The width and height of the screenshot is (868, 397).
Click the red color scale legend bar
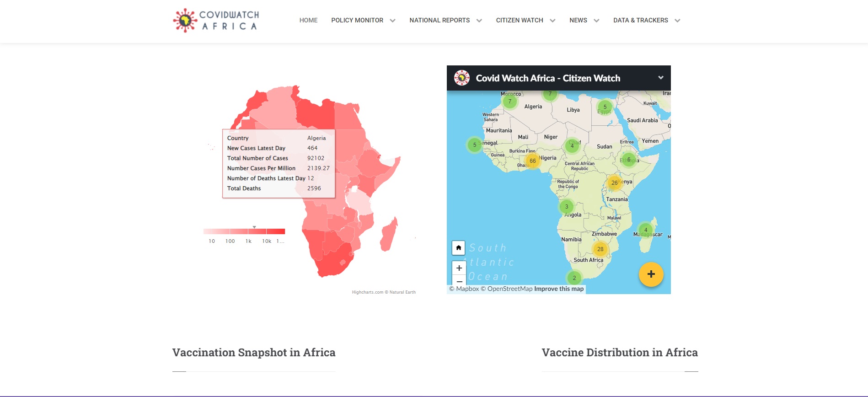(244, 231)
